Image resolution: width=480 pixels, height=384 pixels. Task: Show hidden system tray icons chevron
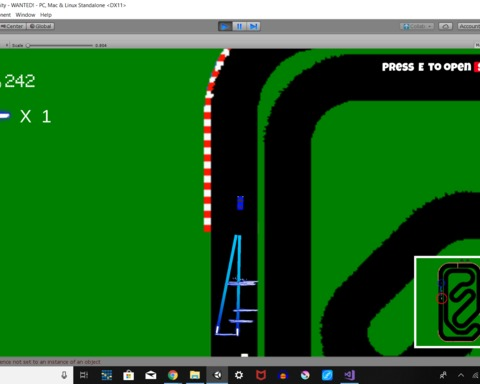click(x=461, y=375)
